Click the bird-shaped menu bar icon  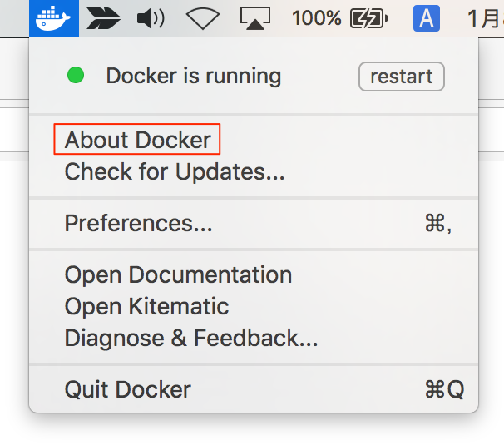click(x=103, y=17)
